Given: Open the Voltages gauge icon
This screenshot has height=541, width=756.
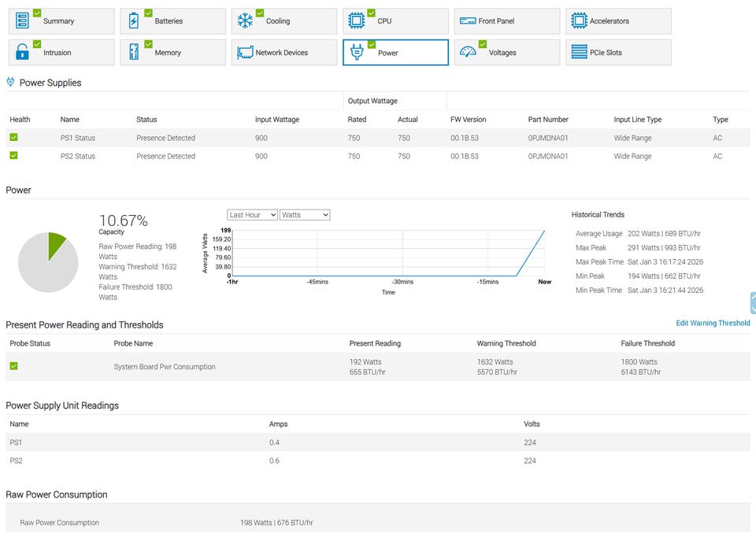Looking at the screenshot, I should (x=469, y=52).
